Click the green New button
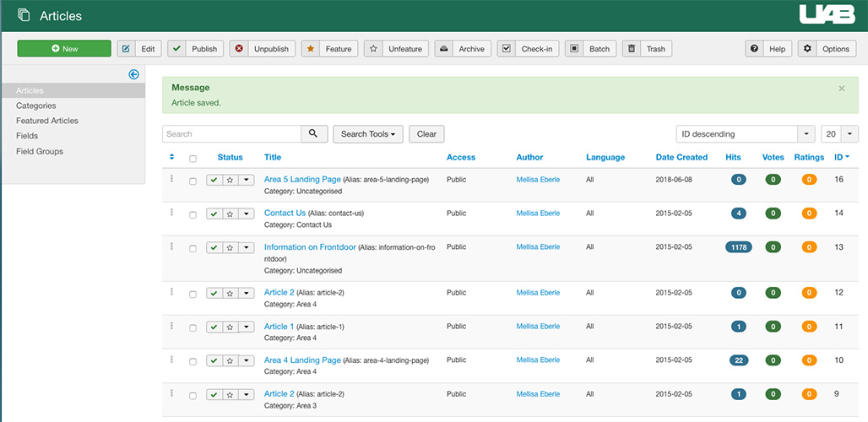This screenshot has width=868, height=422. (64, 49)
